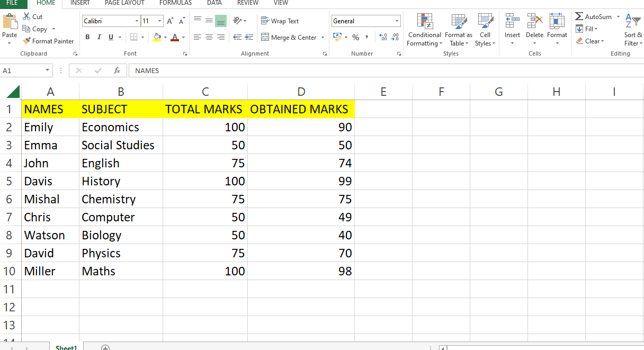The height and width of the screenshot is (350, 644).
Task: Switch to FORMULAS tab
Action: click(x=175, y=3)
